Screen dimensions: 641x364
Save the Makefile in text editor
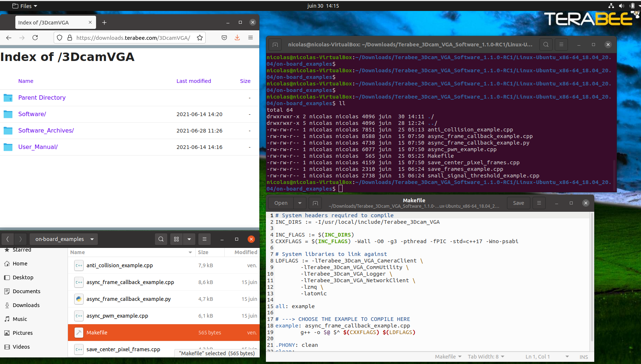click(518, 203)
